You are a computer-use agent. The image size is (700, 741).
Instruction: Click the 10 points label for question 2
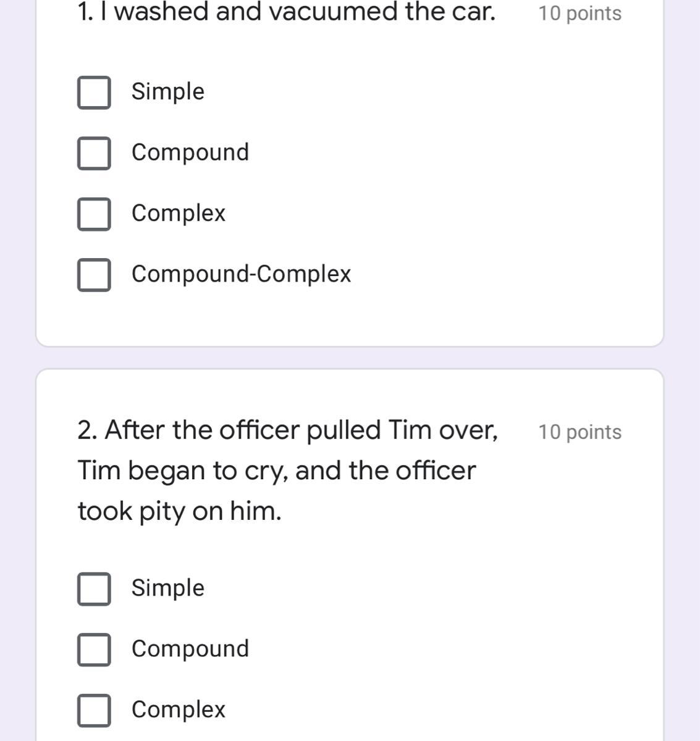click(580, 432)
